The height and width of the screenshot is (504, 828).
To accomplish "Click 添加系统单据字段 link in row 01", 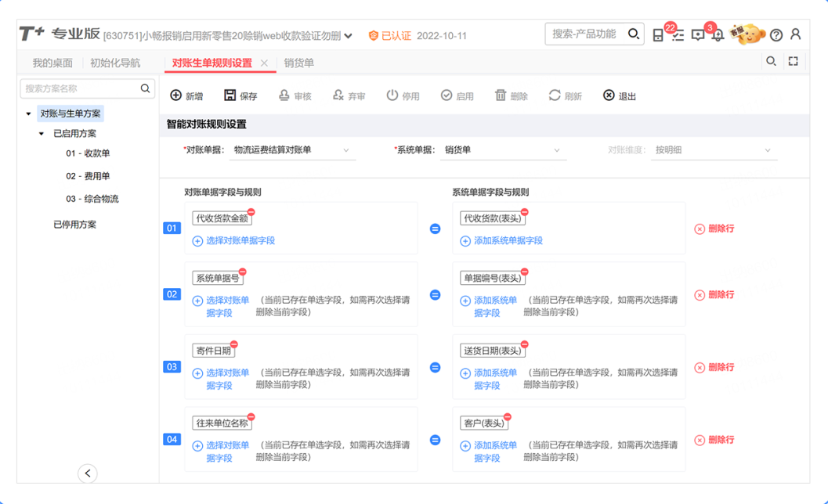I will (x=508, y=241).
